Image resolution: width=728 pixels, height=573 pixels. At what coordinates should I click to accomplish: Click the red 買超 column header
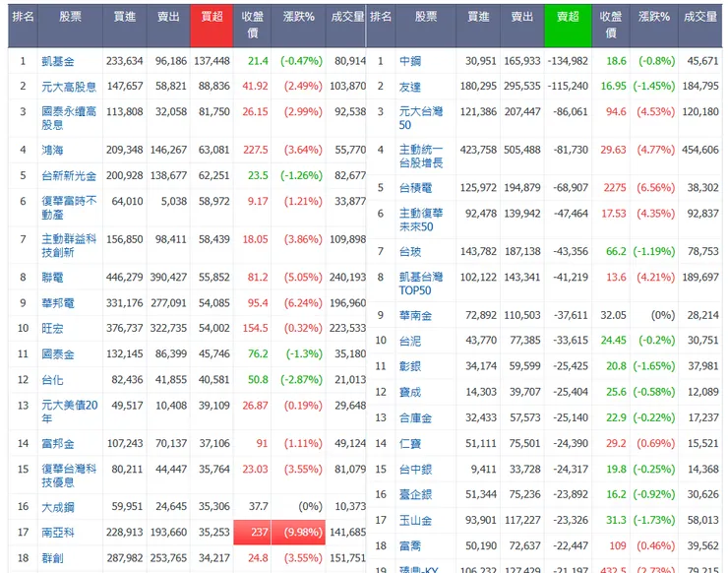pyautogui.click(x=212, y=26)
